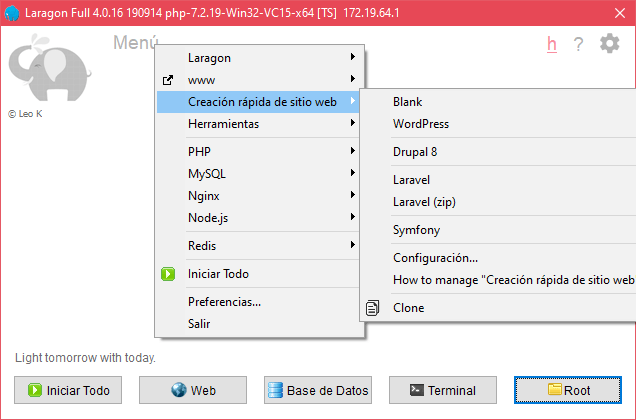Viewport: 636px width, 420px height.
Task: Close the Laragon window
Action: pos(620,13)
